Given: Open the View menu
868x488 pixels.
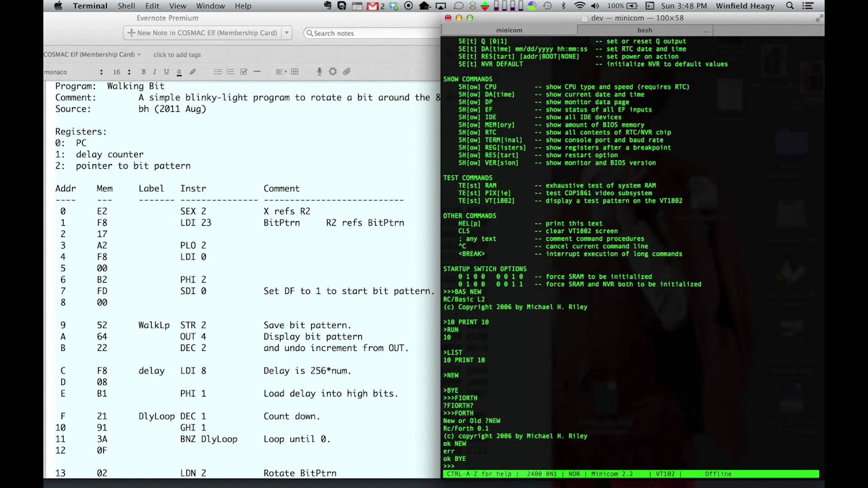Looking at the screenshot, I should 178,6.
